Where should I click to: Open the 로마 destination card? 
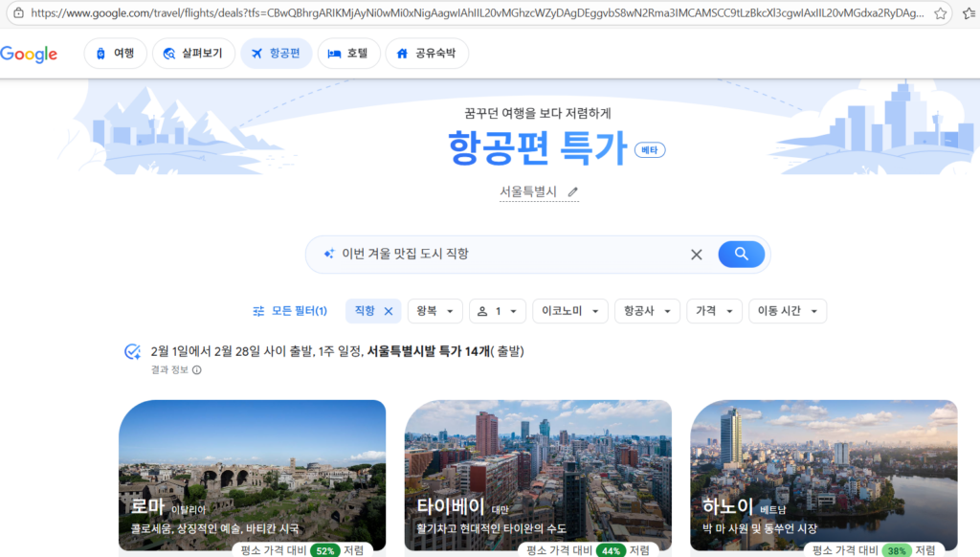coord(252,476)
